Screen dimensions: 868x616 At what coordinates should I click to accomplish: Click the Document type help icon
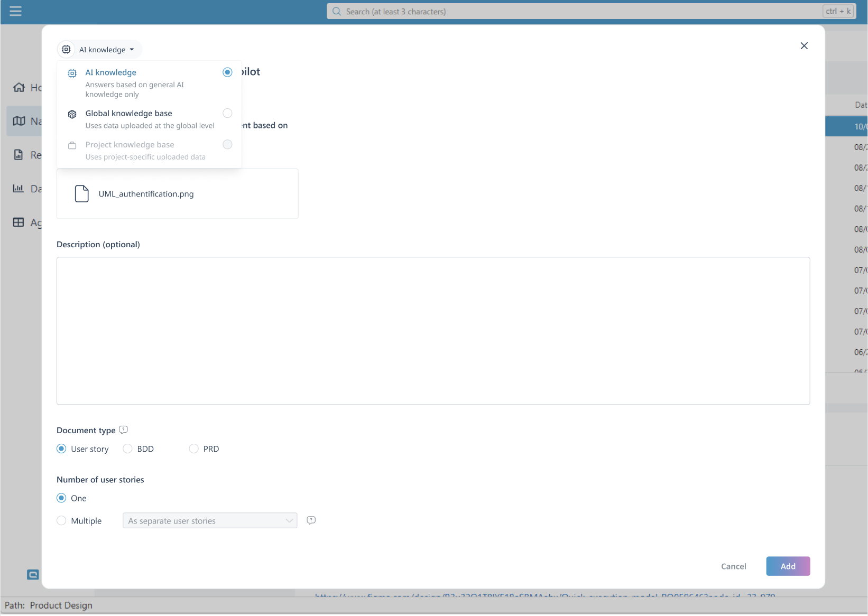click(124, 430)
